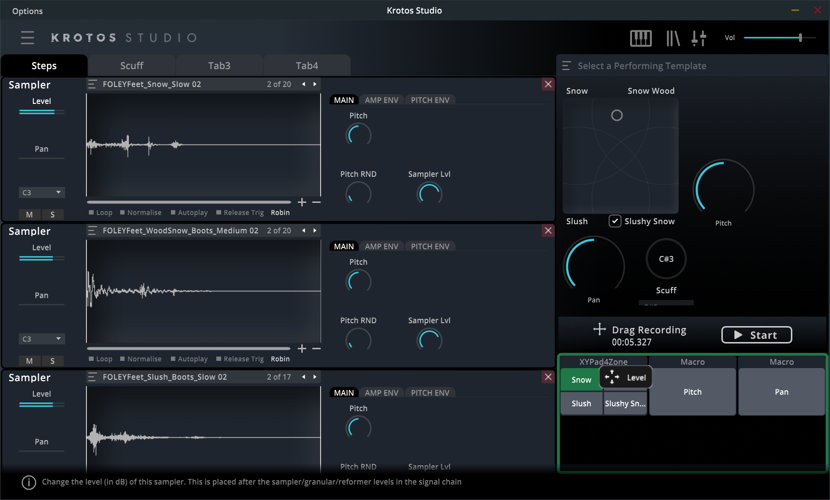Go to previous sample of FOLEYFeet_Snow_Slow 02
Viewport: 830px width, 500px height.
pos(303,84)
